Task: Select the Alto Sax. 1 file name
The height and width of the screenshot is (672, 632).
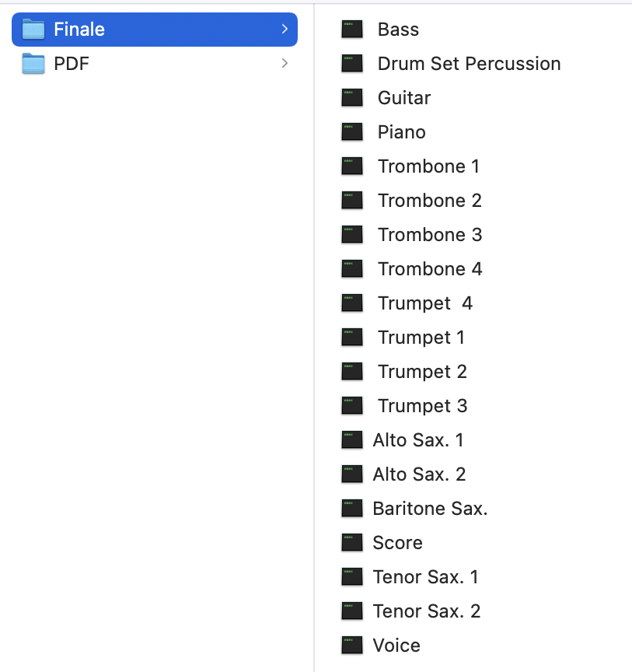Action: pos(418,440)
